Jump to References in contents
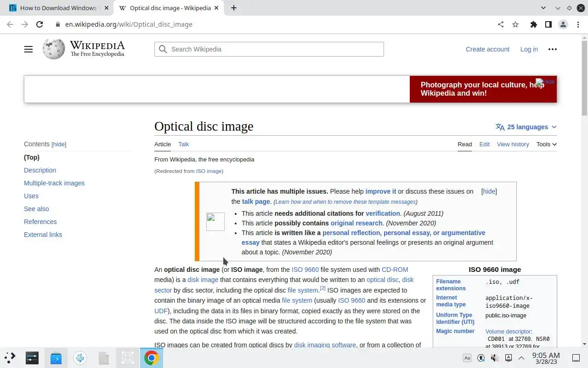Viewport: 588px width, 368px height. [40, 222]
